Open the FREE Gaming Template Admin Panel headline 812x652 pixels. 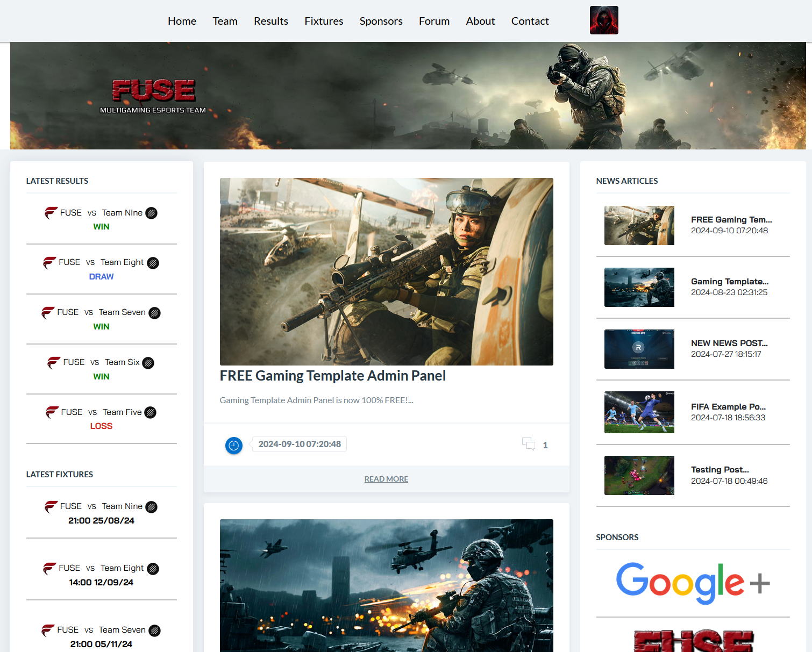(332, 376)
